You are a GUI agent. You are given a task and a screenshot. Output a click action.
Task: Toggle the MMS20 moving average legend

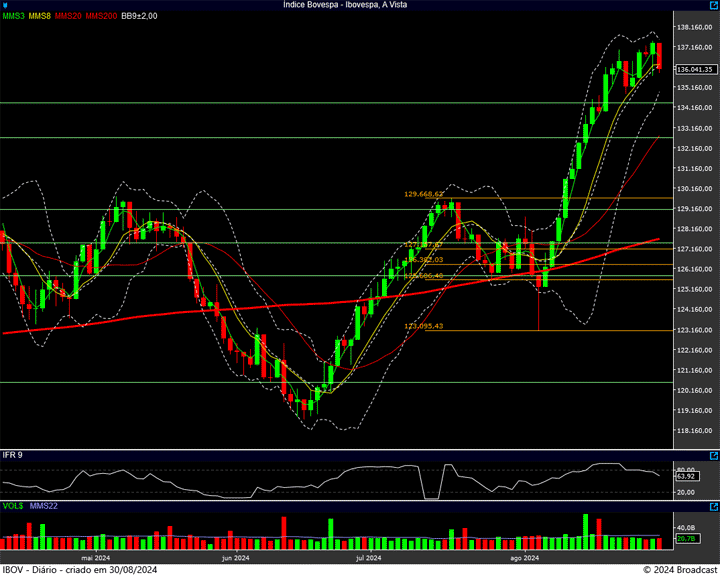tap(69, 16)
